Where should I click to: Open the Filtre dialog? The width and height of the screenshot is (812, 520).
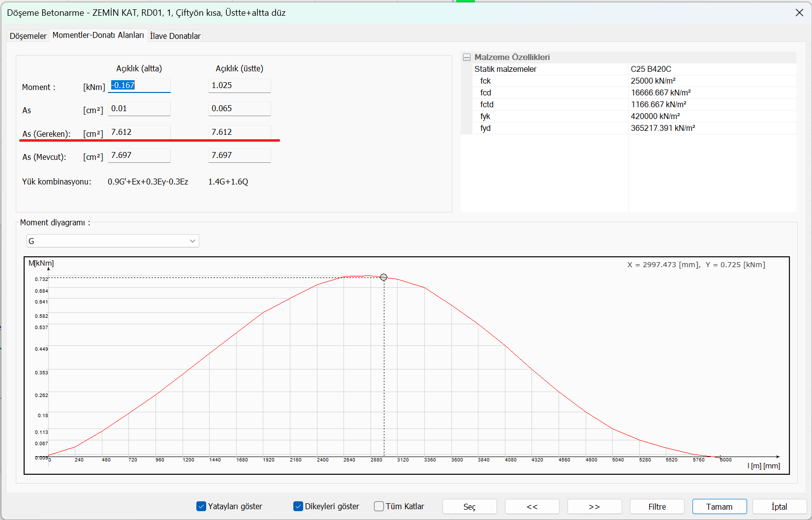pos(657,507)
